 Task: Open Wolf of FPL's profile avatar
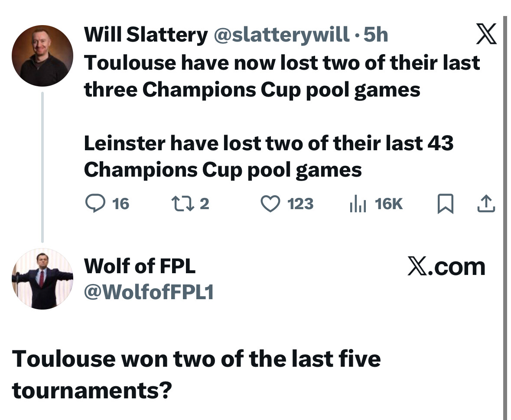point(42,279)
